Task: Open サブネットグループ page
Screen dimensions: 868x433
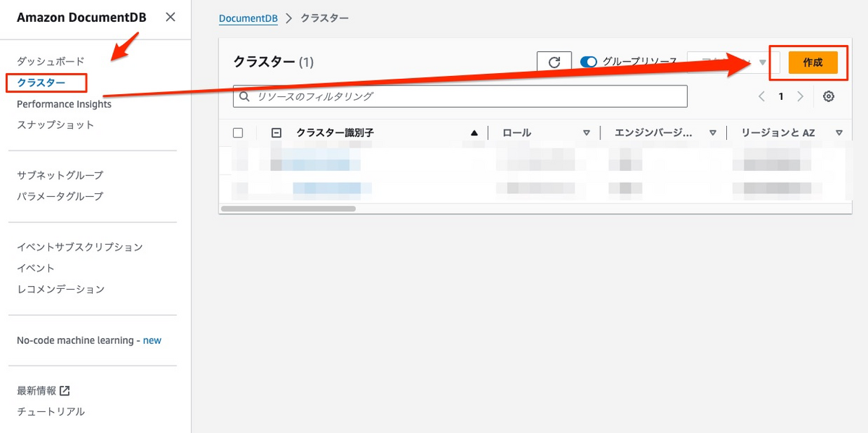Action: pos(60,175)
